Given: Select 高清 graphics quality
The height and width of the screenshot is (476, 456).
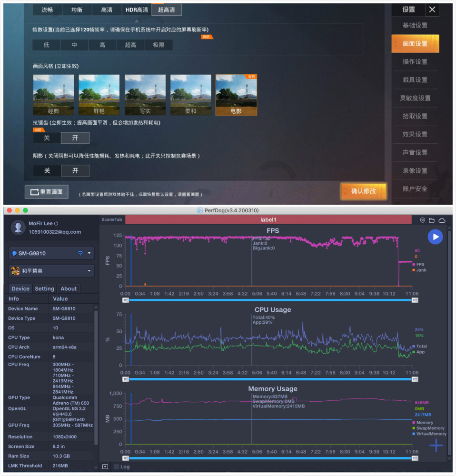Looking at the screenshot, I should (x=107, y=10).
